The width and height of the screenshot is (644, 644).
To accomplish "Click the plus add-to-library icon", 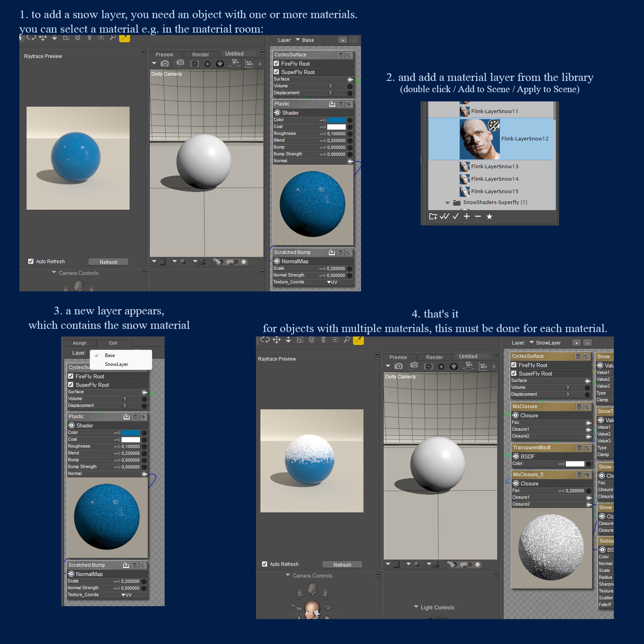I will click(x=466, y=217).
